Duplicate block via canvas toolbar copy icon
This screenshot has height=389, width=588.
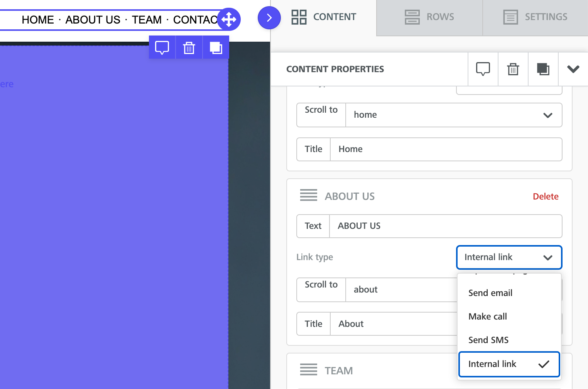click(216, 47)
